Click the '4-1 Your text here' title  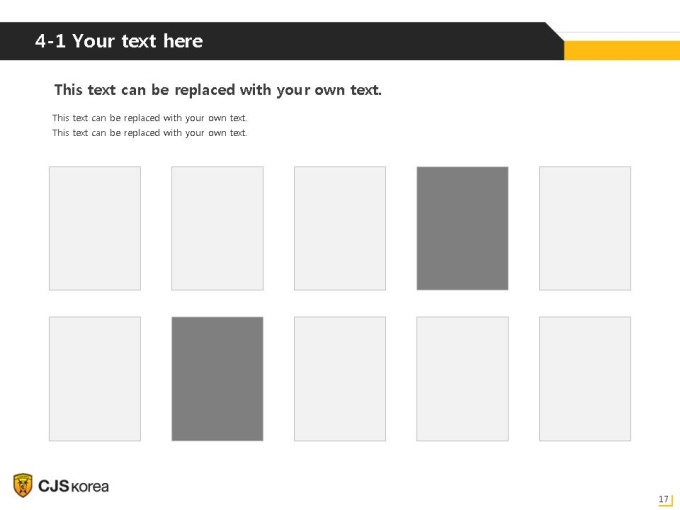tap(119, 41)
